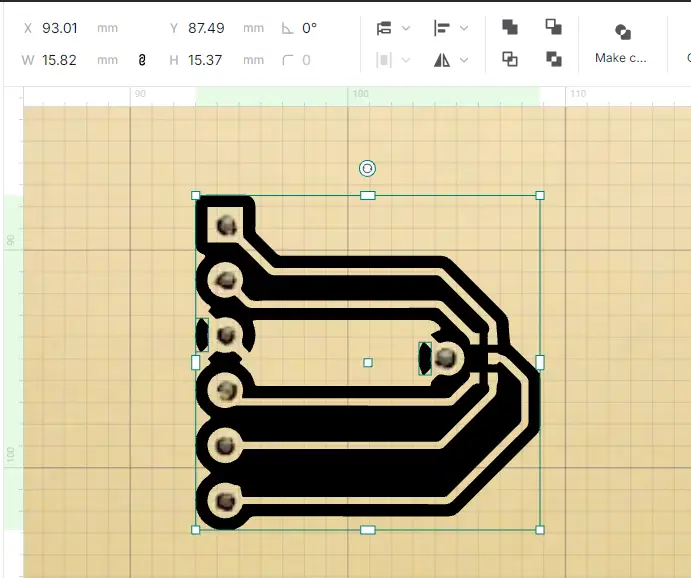Expand the align options dropdown arrow
Screen dimensions: 691x578
(x=463, y=28)
